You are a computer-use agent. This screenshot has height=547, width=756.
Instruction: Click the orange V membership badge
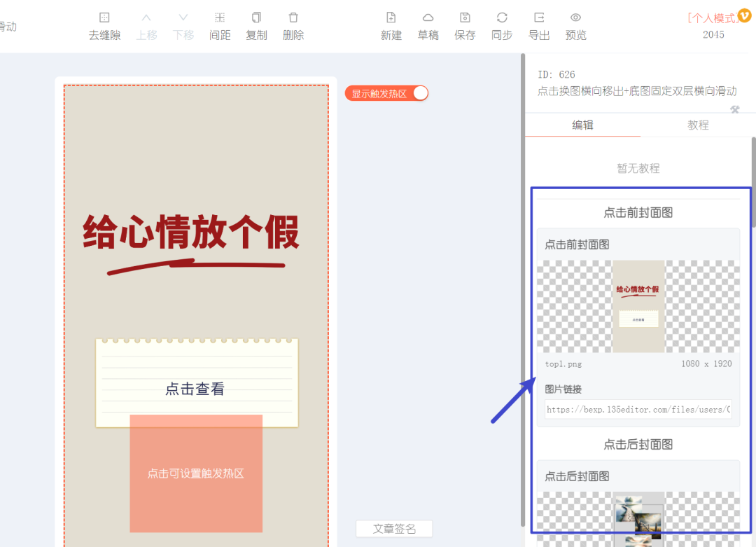point(745,15)
